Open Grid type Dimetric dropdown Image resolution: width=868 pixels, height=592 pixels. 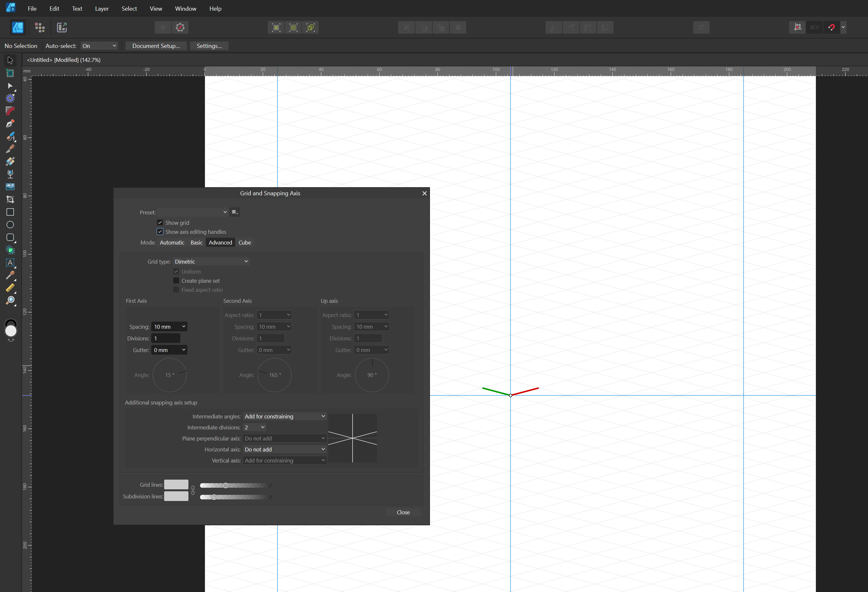(x=211, y=261)
